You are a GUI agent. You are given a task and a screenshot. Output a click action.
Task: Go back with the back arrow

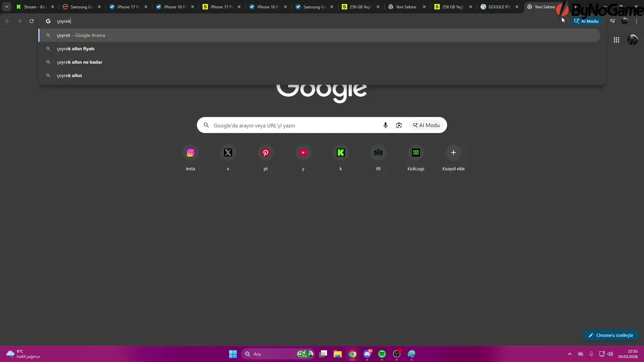pyautogui.click(x=7, y=21)
